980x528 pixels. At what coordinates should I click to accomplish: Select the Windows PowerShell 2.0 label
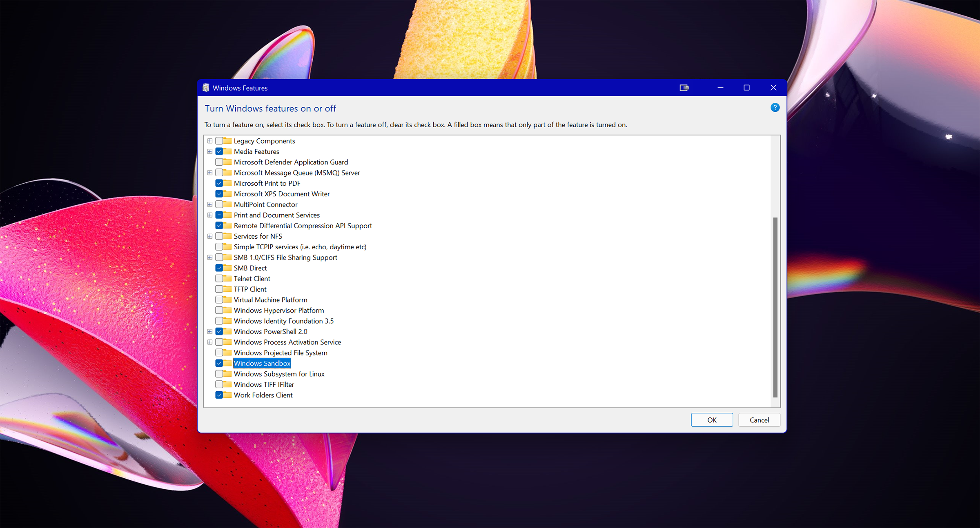coord(270,331)
